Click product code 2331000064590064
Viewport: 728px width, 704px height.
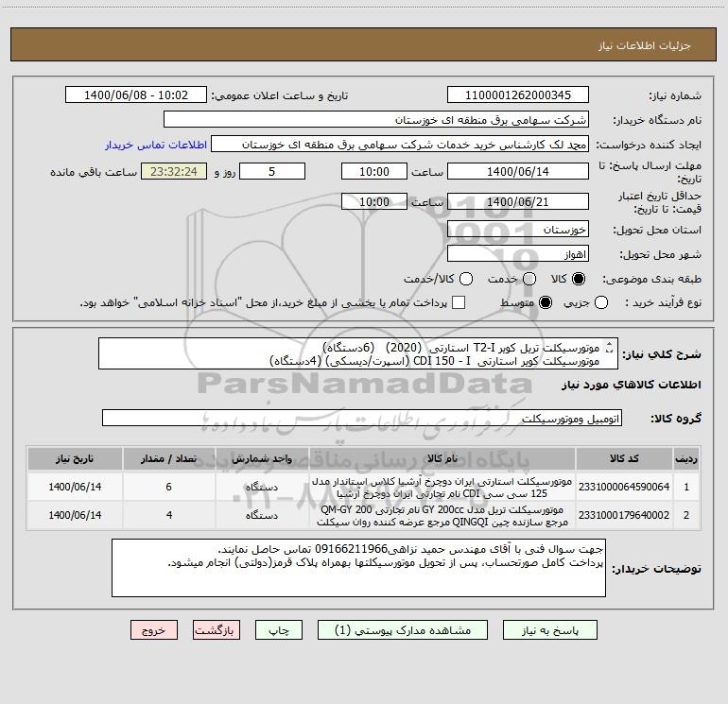[624, 487]
